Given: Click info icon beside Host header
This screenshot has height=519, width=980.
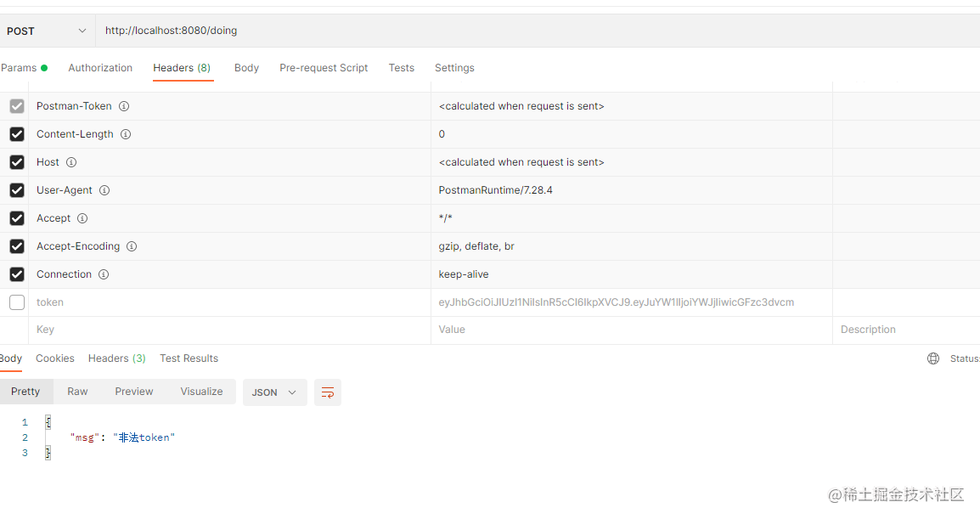Looking at the screenshot, I should click(x=71, y=162).
